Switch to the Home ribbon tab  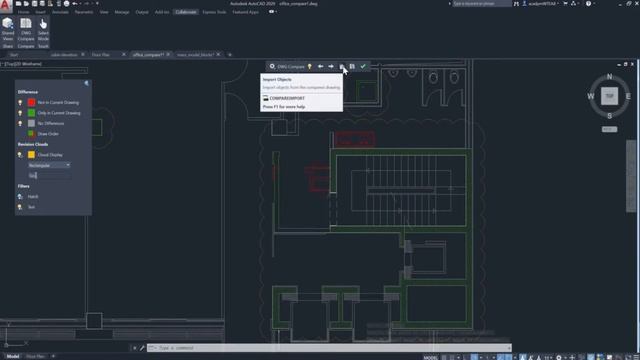tap(23, 12)
